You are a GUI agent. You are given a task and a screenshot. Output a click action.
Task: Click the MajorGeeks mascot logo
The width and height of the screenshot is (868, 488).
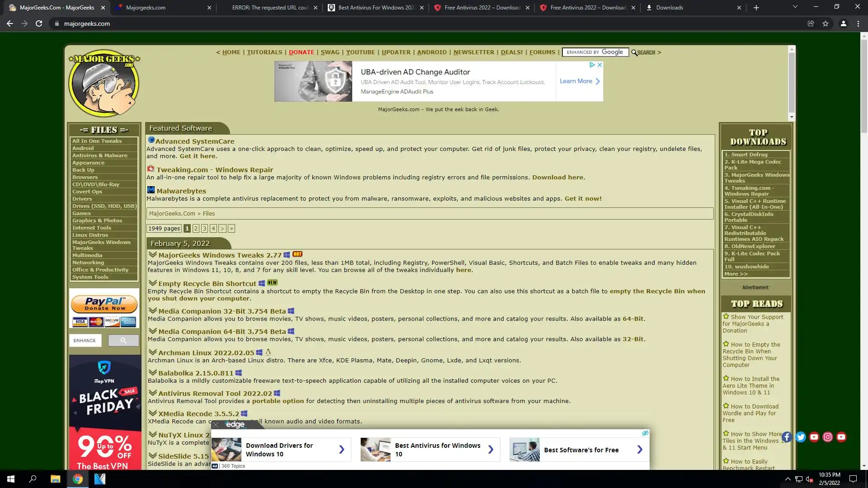[104, 84]
